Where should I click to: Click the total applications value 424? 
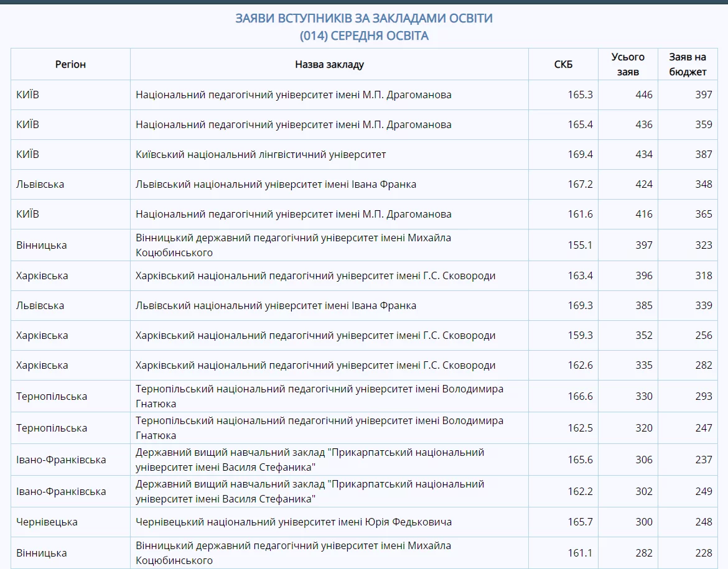click(x=644, y=184)
